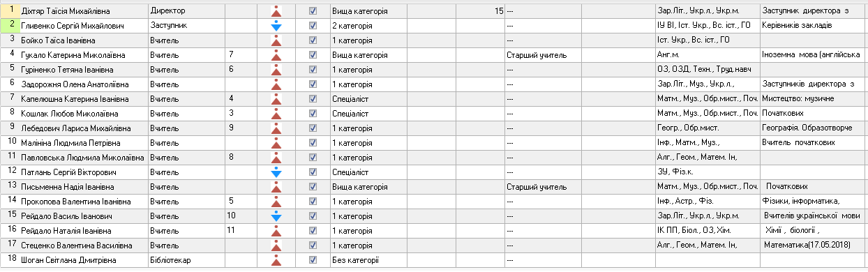Viewport: 868px width, 272px height.
Task: Select the gender icon in Лебедович Лариса Михайлівна row
Action: point(276,128)
